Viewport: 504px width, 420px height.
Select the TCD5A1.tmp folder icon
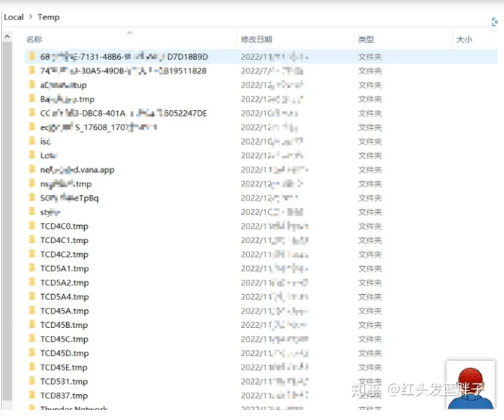coord(32,268)
